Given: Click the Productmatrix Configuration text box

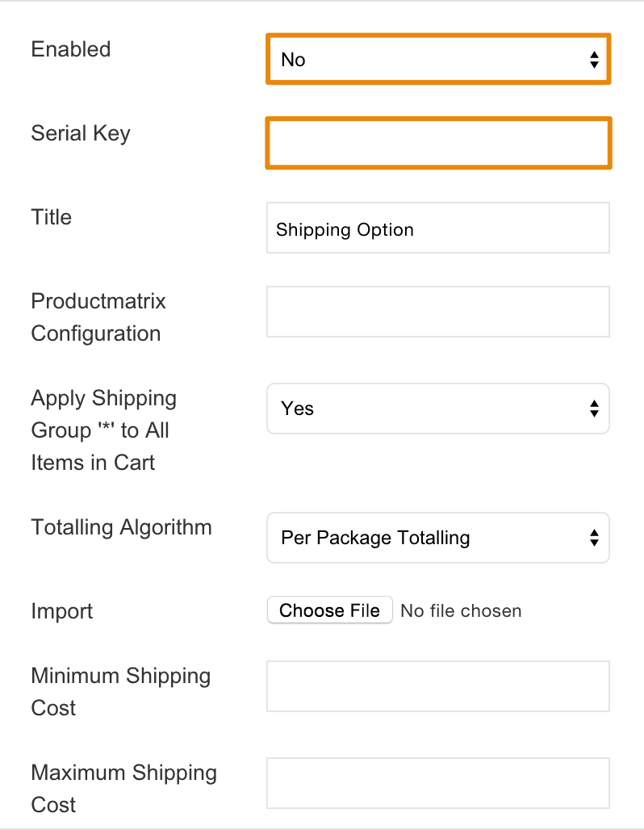Looking at the screenshot, I should [437, 312].
